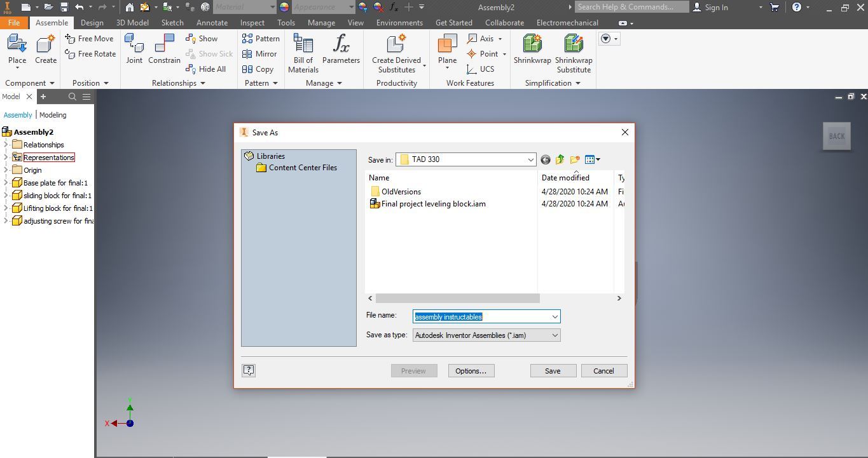
Task: Click the horizontal scrollbar in file list
Action: point(457,298)
